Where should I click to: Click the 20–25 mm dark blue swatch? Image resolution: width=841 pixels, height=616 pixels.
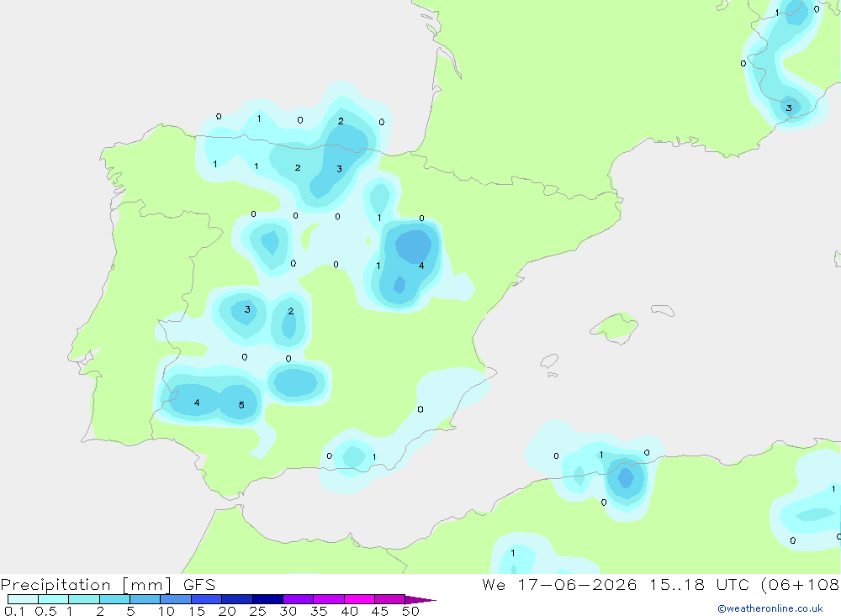[x=237, y=599]
